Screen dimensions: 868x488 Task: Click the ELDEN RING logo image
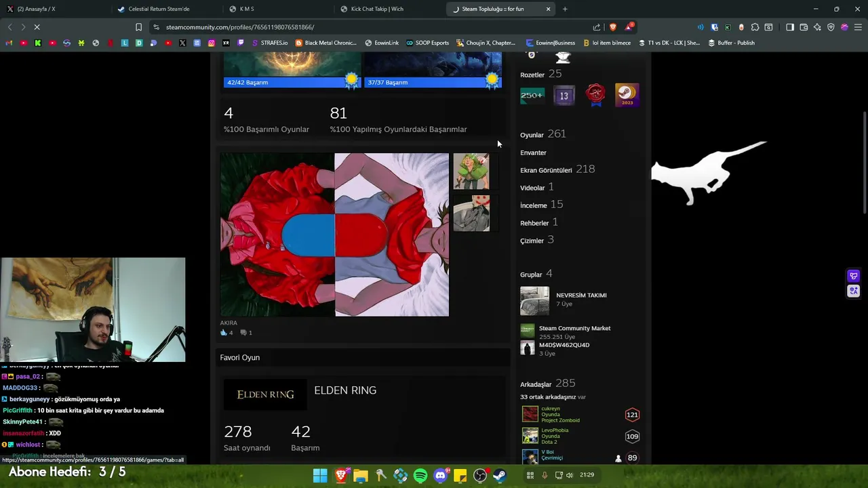tap(265, 394)
